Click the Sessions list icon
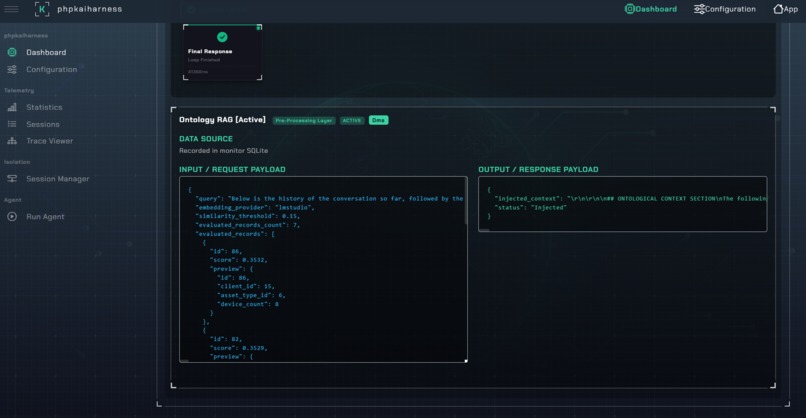Image resolution: width=806 pixels, height=418 pixels. [x=12, y=124]
